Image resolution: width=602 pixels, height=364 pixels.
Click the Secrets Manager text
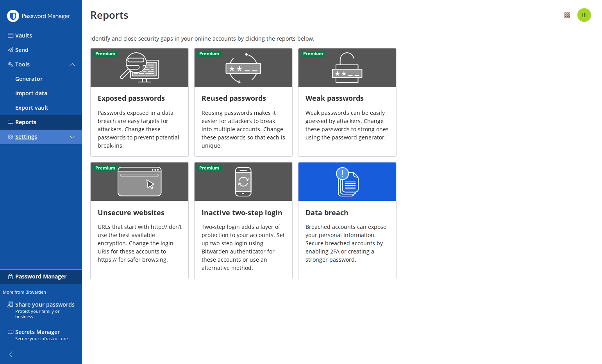click(38, 332)
